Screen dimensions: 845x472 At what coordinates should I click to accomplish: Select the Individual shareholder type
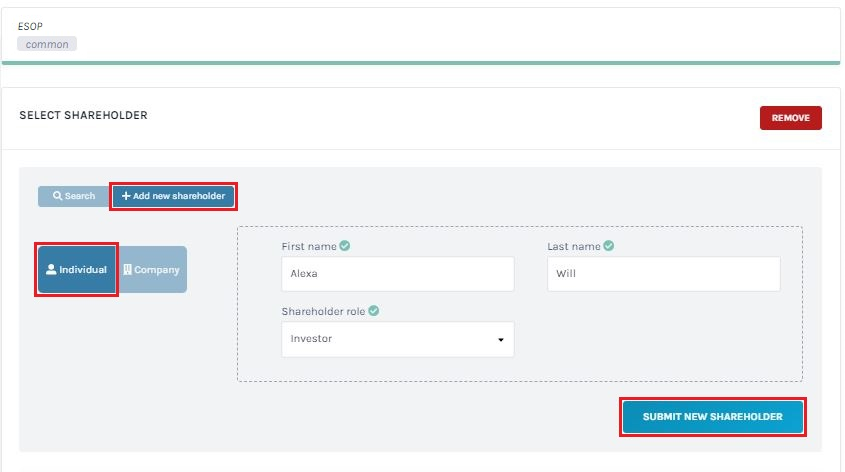tap(77, 269)
